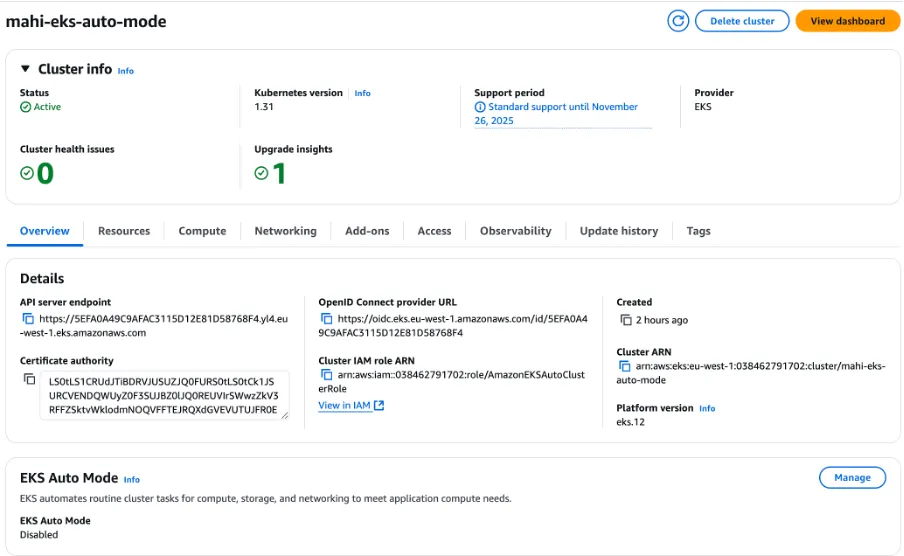Image resolution: width=904 pixels, height=556 pixels.
Task: Click inside the Certificate authority text box
Action: coord(164,396)
